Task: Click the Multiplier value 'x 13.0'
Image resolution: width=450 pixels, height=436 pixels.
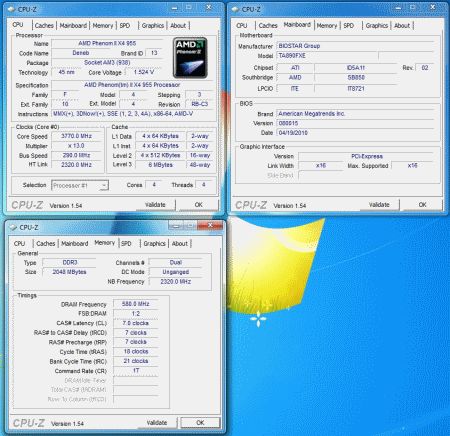Action: [76, 146]
